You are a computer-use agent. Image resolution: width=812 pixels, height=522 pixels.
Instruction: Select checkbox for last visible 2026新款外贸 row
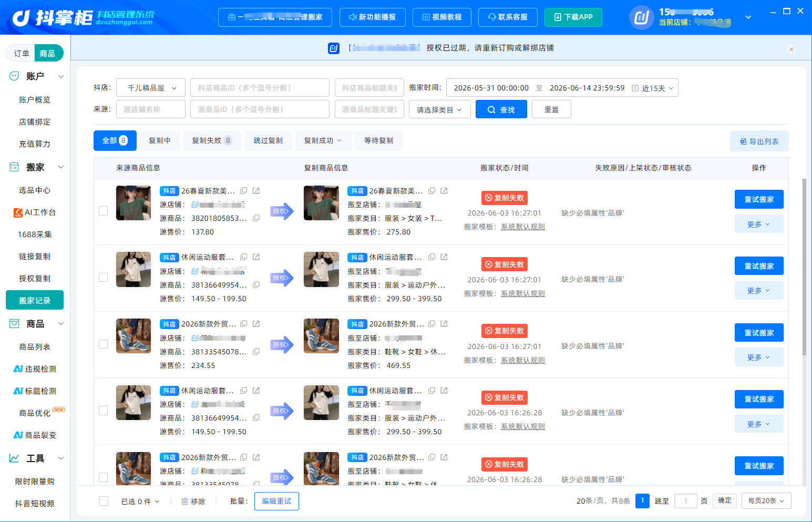[104, 477]
